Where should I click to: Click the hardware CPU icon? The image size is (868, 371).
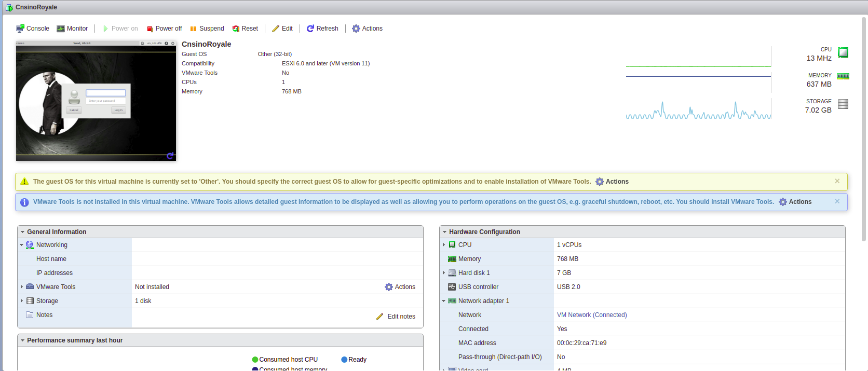[x=452, y=245]
